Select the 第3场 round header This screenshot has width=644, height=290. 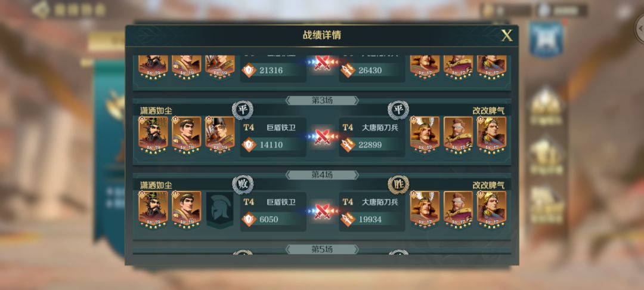point(322,101)
